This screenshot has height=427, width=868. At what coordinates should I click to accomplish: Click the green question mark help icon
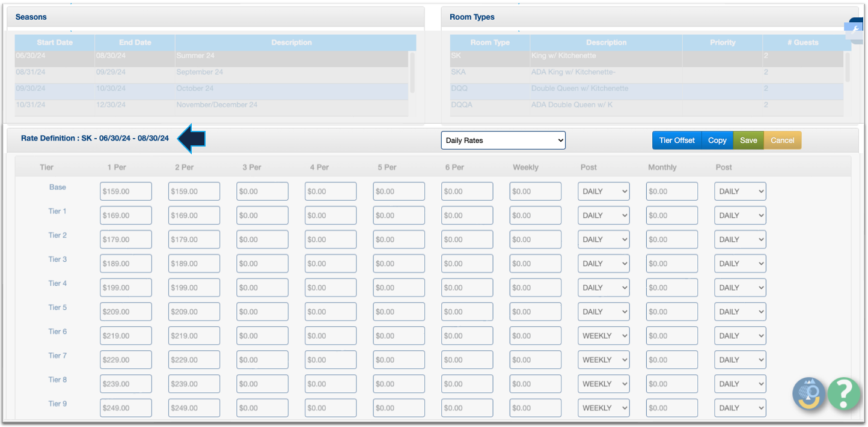point(844,393)
